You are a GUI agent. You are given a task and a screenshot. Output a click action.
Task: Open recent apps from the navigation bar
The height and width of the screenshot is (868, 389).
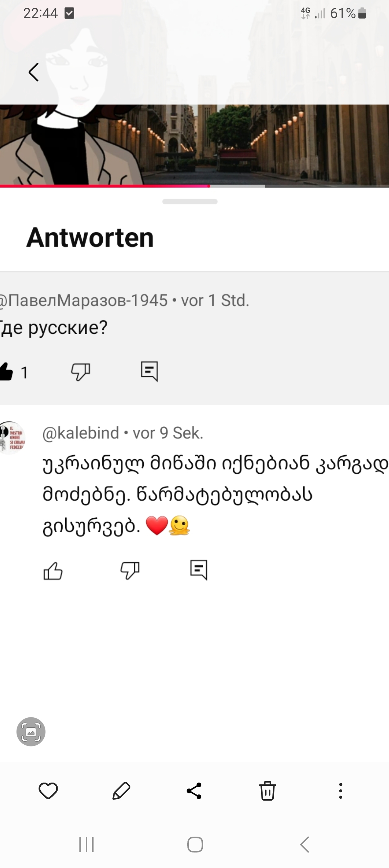(86, 844)
